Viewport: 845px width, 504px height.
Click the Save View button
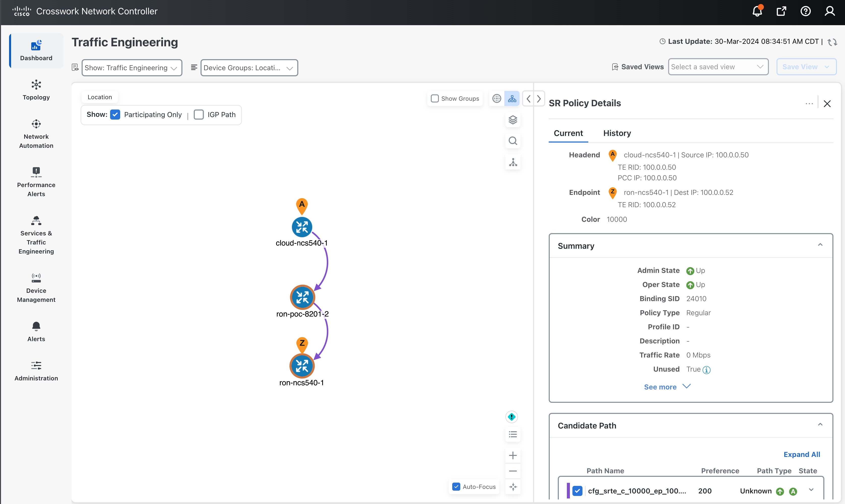tap(806, 67)
